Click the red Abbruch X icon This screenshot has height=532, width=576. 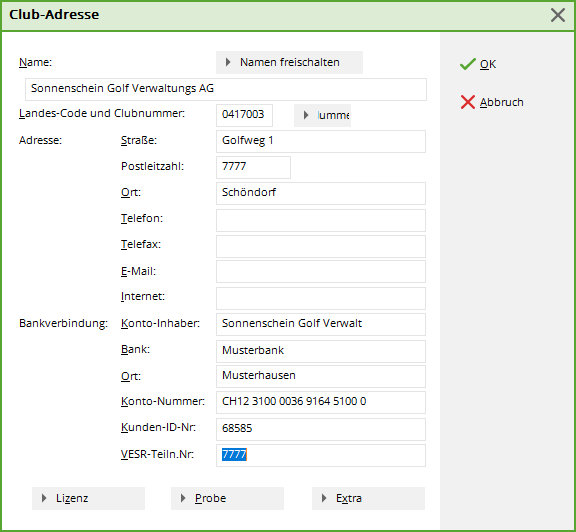coord(468,102)
